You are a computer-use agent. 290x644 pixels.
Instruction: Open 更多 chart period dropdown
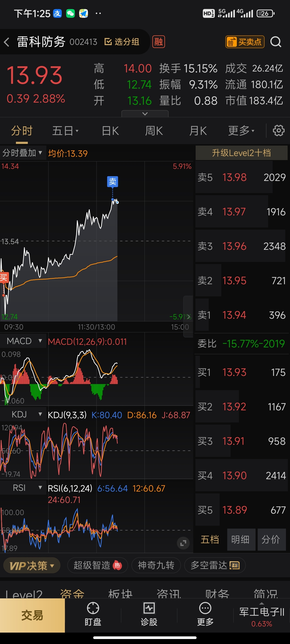coord(241,131)
